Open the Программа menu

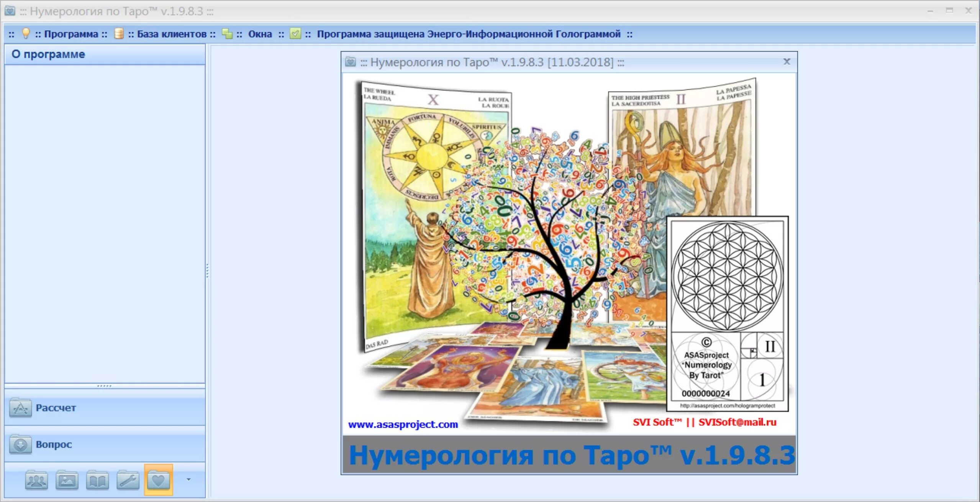pyautogui.click(x=71, y=34)
